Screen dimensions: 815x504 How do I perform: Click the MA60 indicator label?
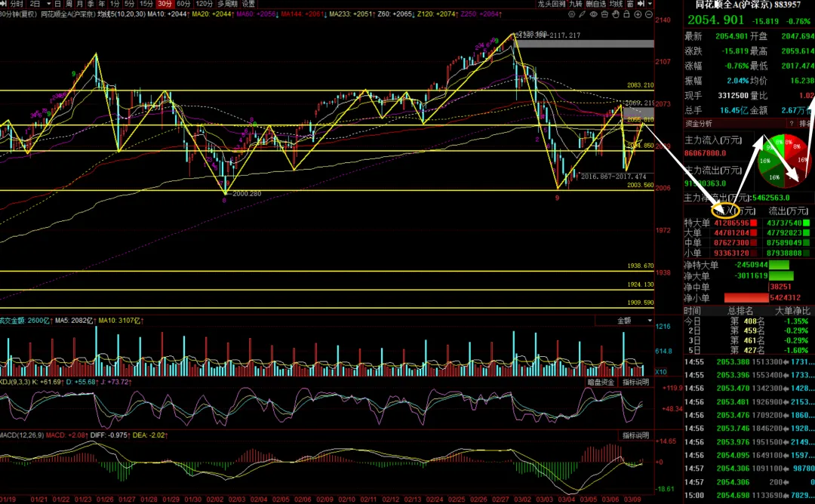coord(257,14)
